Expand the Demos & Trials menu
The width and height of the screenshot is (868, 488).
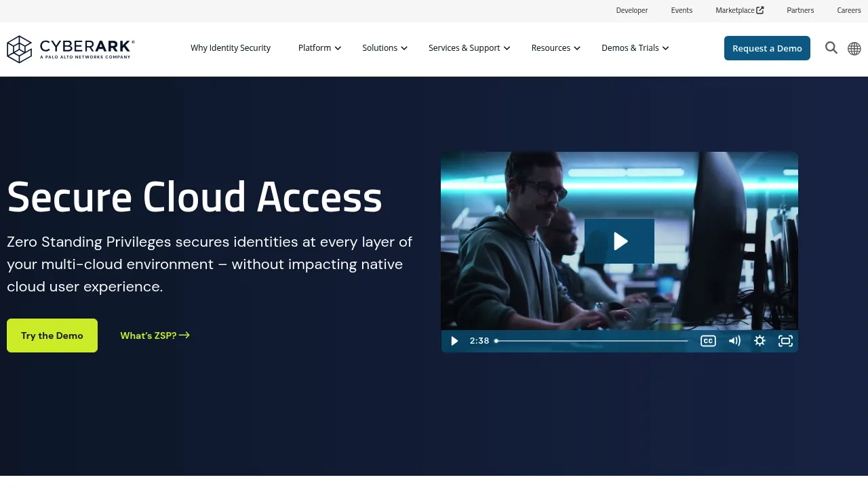click(635, 48)
